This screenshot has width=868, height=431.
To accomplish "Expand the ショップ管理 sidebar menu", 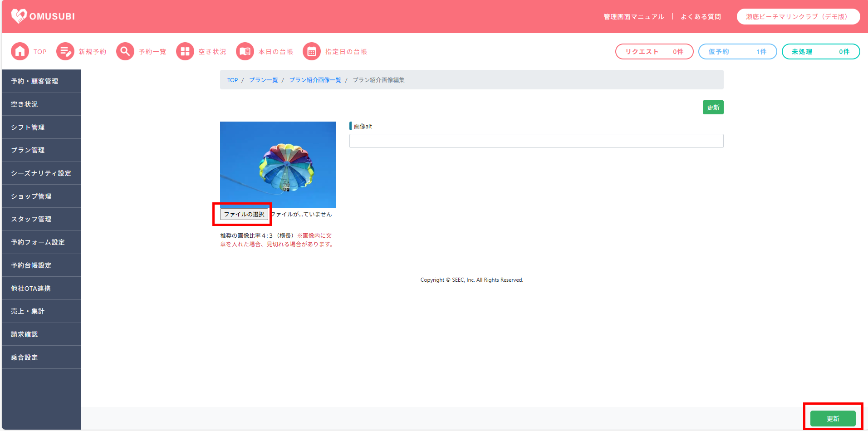I will (x=41, y=196).
